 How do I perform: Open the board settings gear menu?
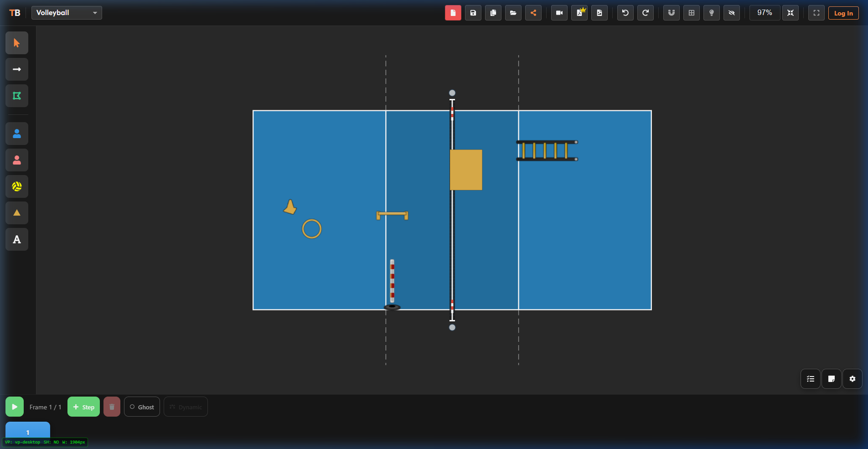click(x=852, y=379)
